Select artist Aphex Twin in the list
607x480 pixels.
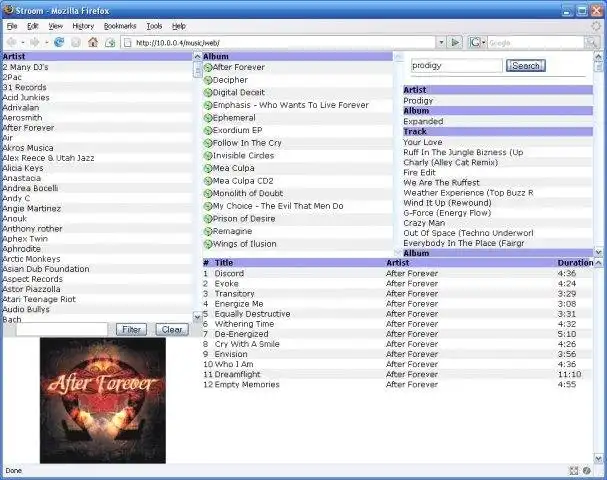[x=25, y=239]
